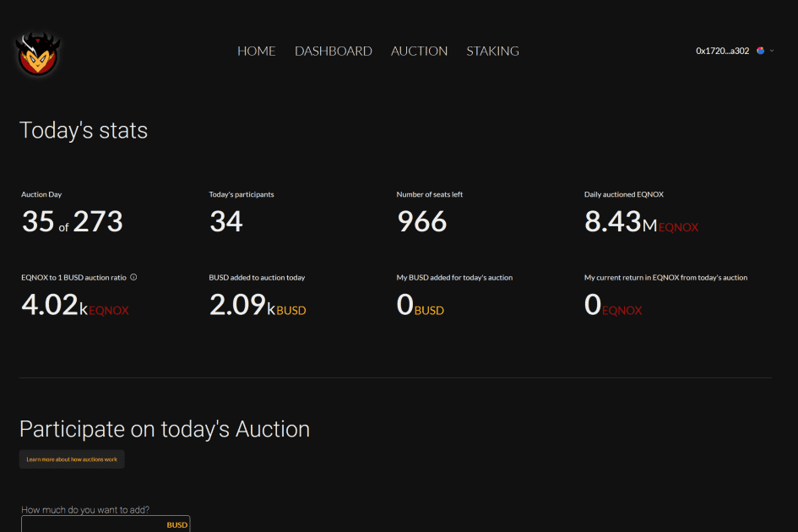This screenshot has width=798, height=532.
Task: Click 'Participate on today's Auction' heading
Action: [165, 429]
